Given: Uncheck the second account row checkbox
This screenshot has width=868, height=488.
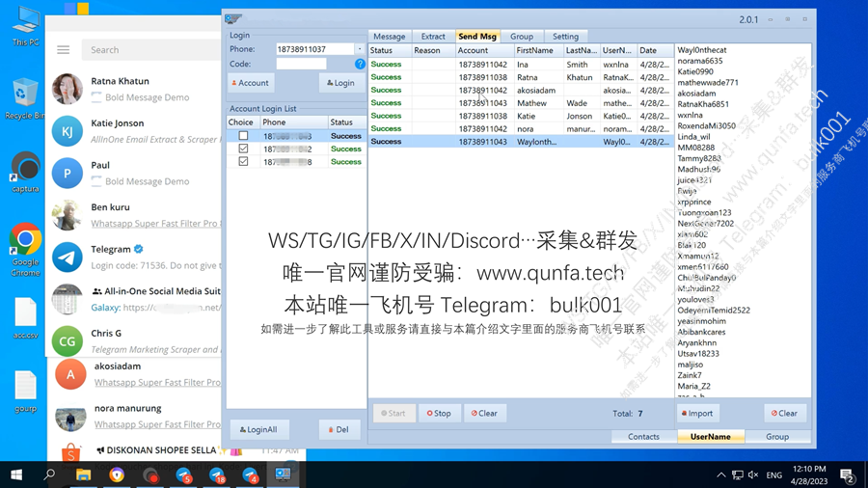Looking at the screenshot, I should click(243, 149).
